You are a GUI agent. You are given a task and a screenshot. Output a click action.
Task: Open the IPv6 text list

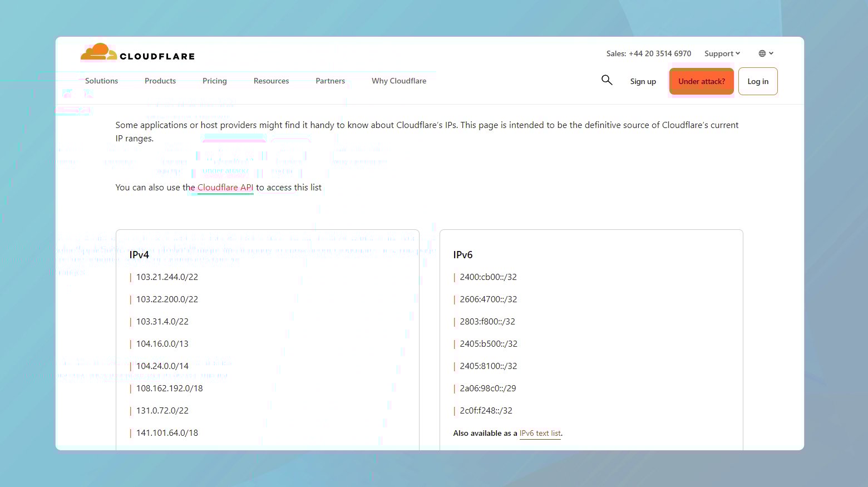click(540, 433)
